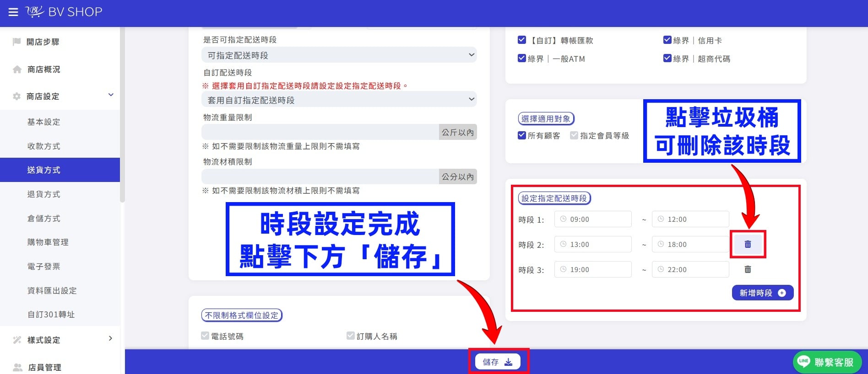Click the clock icon in 13:00 field

[564, 244]
